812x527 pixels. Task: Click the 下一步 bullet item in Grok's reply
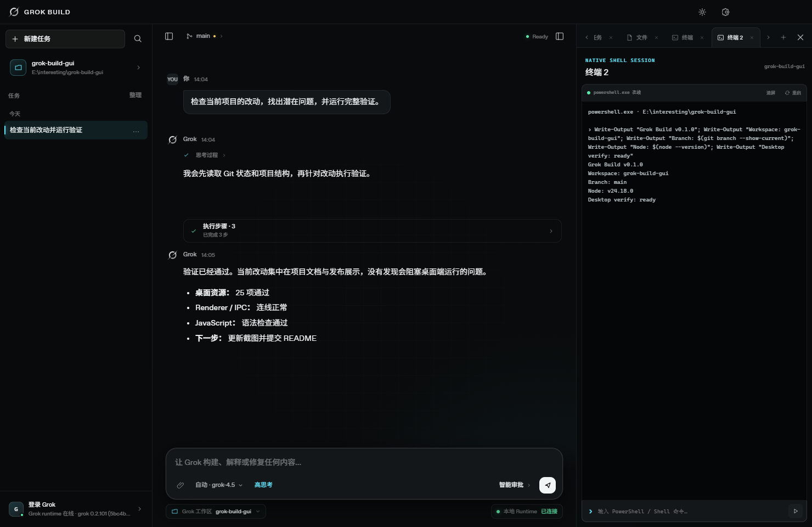pos(256,338)
